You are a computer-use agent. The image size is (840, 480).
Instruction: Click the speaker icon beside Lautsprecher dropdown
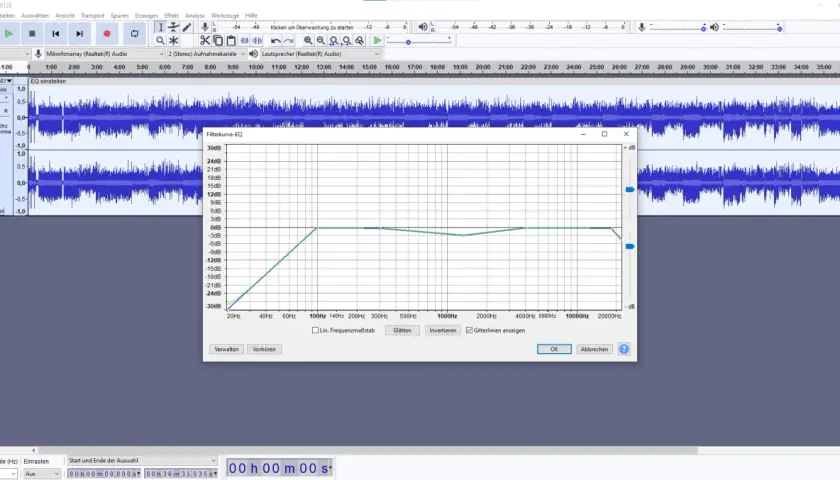click(253, 54)
